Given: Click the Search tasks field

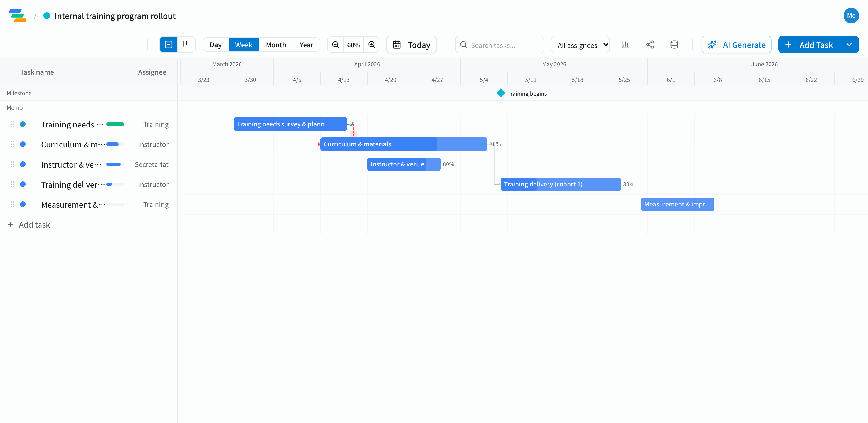Looking at the screenshot, I should coord(499,45).
